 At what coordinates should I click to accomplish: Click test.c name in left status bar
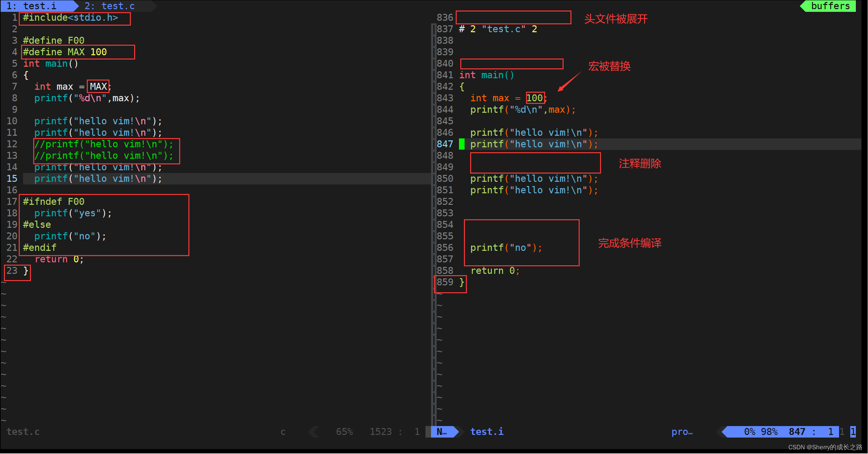(x=23, y=431)
